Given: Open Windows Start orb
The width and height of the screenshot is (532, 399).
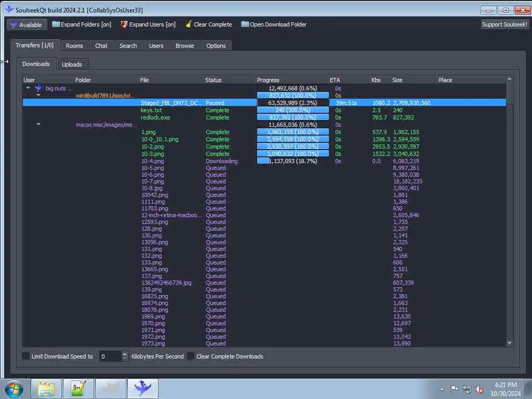Looking at the screenshot, I should click(x=14, y=389).
